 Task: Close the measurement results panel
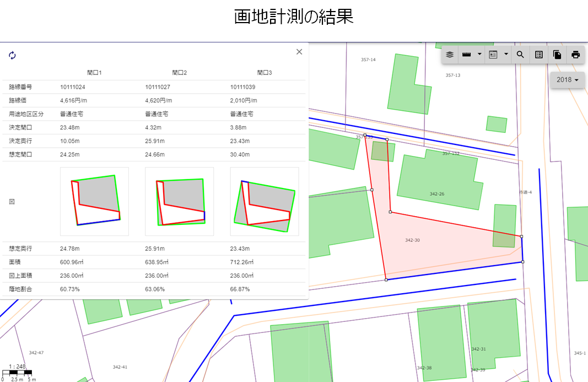[299, 52]
